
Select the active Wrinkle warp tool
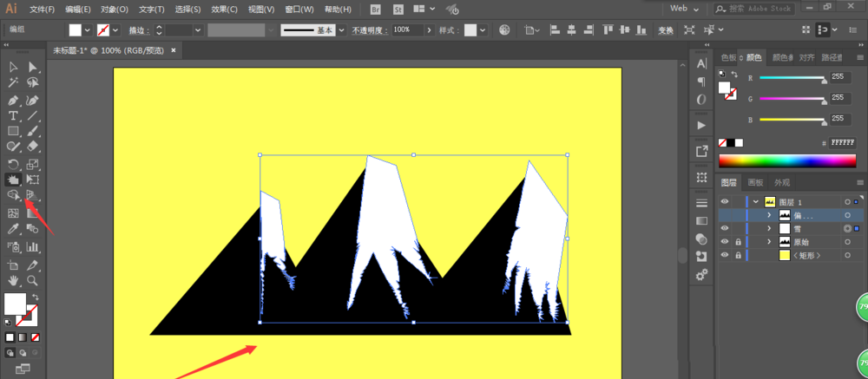click(13, 180)
